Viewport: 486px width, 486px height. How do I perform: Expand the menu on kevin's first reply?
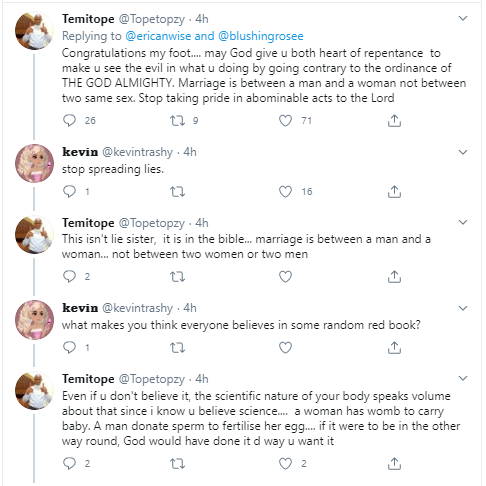(x=463, y=152)
